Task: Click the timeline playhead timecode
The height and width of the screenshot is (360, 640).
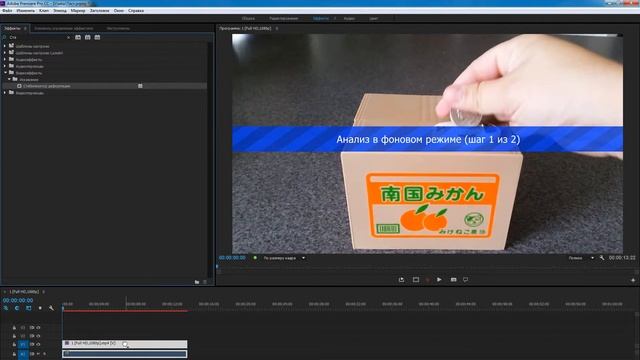Action: 18,300
